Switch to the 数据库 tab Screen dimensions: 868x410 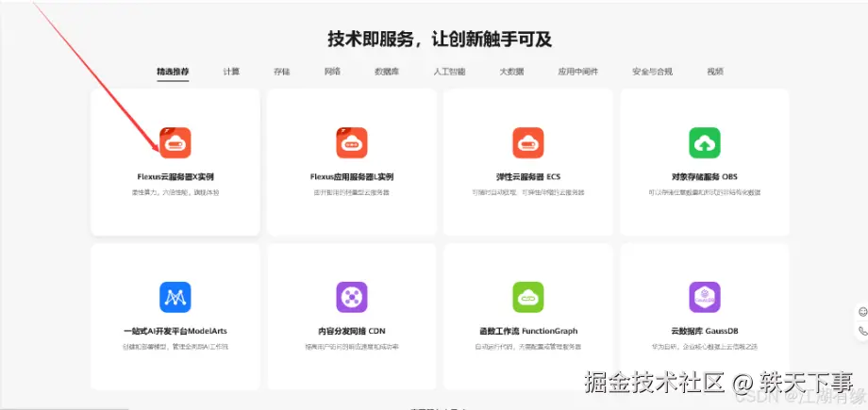coord(387,72)
